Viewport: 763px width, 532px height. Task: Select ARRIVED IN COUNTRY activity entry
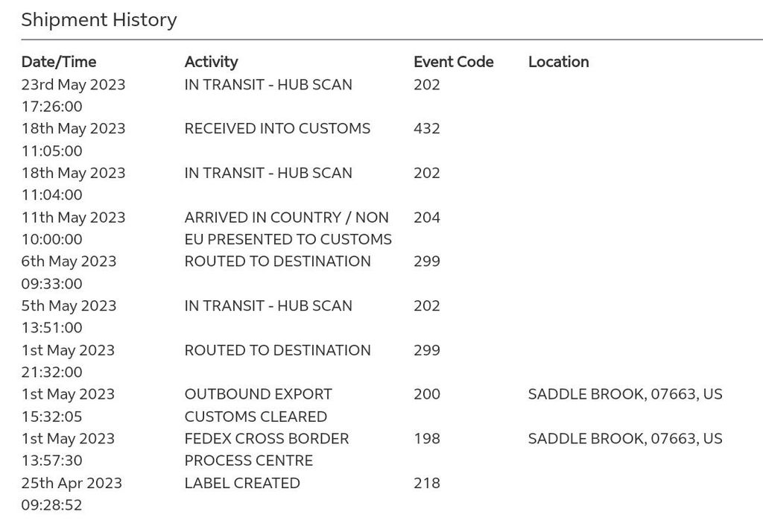[x=288, y=228]
